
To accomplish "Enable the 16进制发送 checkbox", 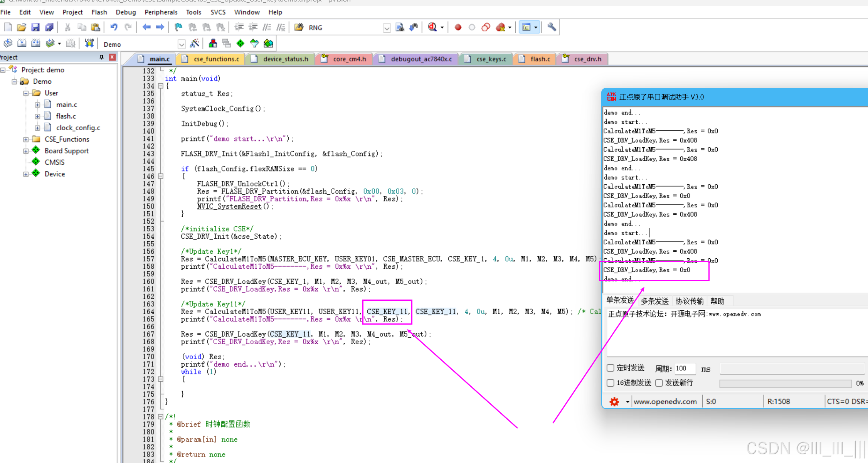I will point(611,383).
